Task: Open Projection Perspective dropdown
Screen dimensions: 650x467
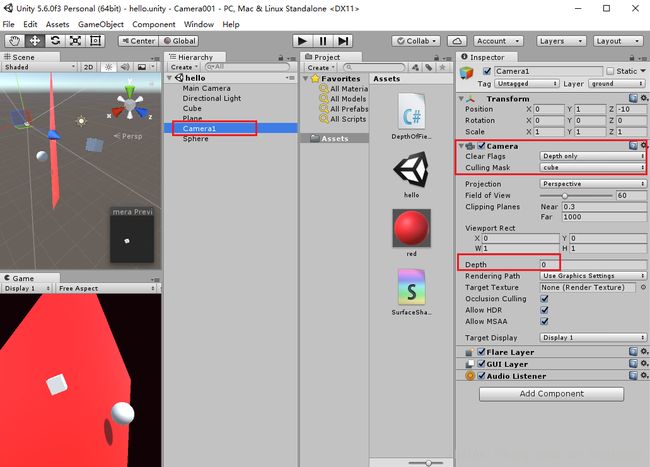Action: point(593,184)
